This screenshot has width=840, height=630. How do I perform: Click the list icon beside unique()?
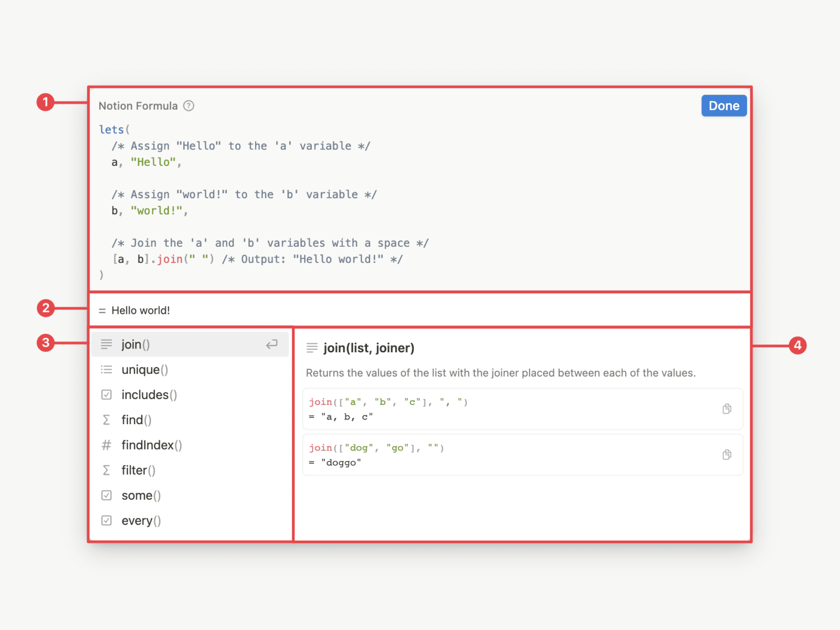(107, 370)
